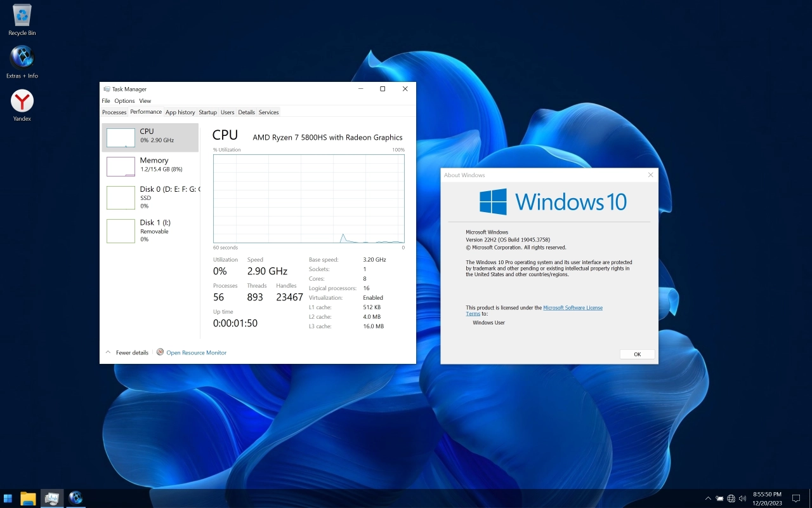Close the About Windows dialog
Screen dimensions: 812x508
(650, 175)
